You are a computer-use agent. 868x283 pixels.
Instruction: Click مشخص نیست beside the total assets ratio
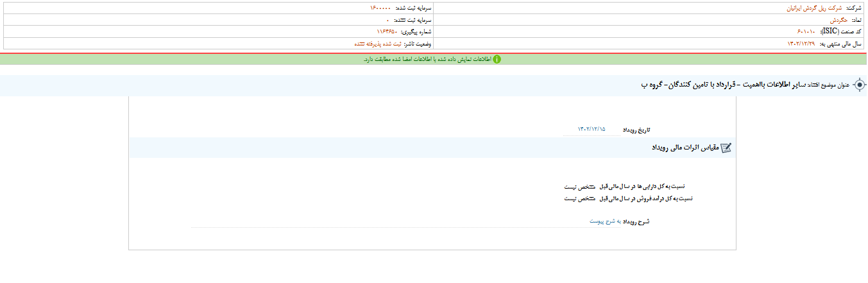[580, 187]
